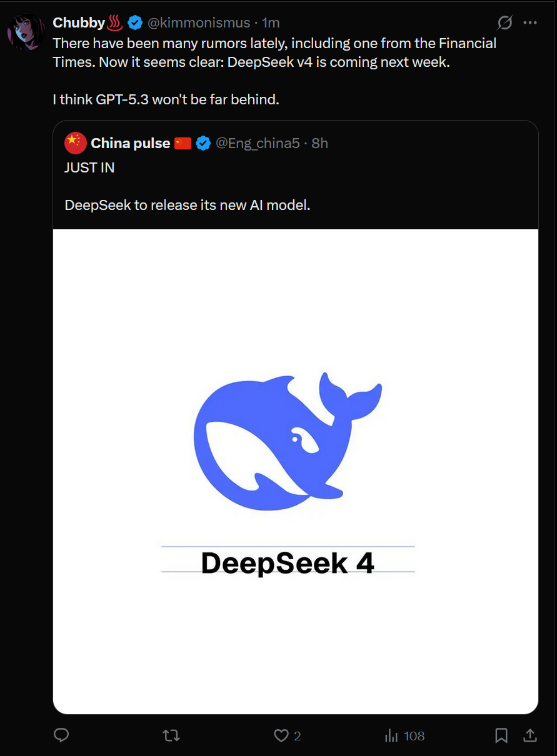Click China pulse's round flag avatar
This screenshot has width=557, height=756.
(76, 143)
